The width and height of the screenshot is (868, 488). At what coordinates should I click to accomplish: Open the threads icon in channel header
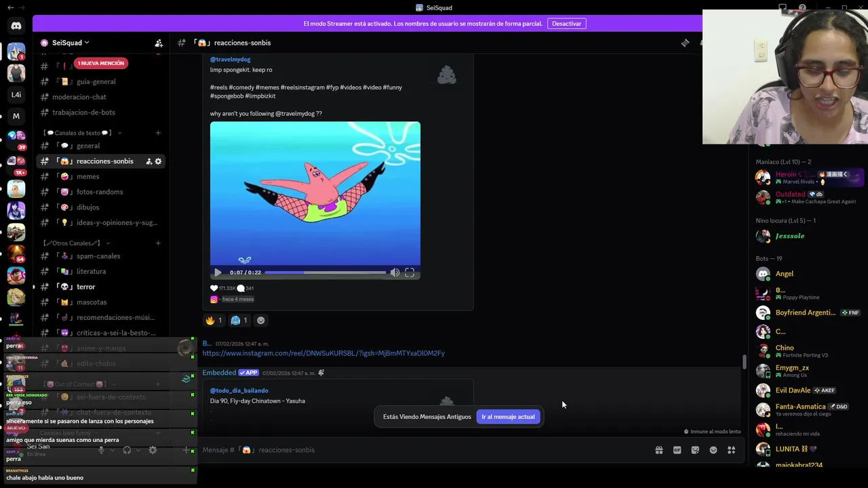[x=685, y=43]
